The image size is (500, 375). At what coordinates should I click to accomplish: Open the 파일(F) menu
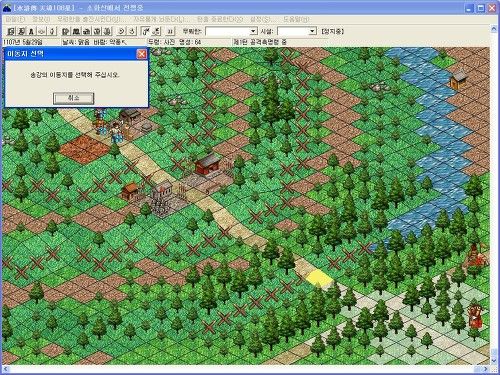[15, 19]
